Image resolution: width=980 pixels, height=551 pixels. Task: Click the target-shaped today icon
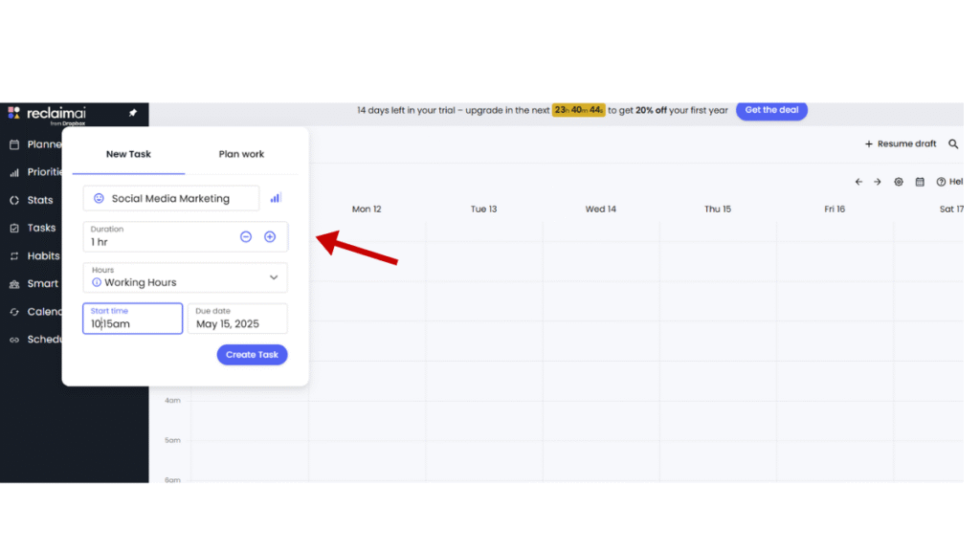899,182
